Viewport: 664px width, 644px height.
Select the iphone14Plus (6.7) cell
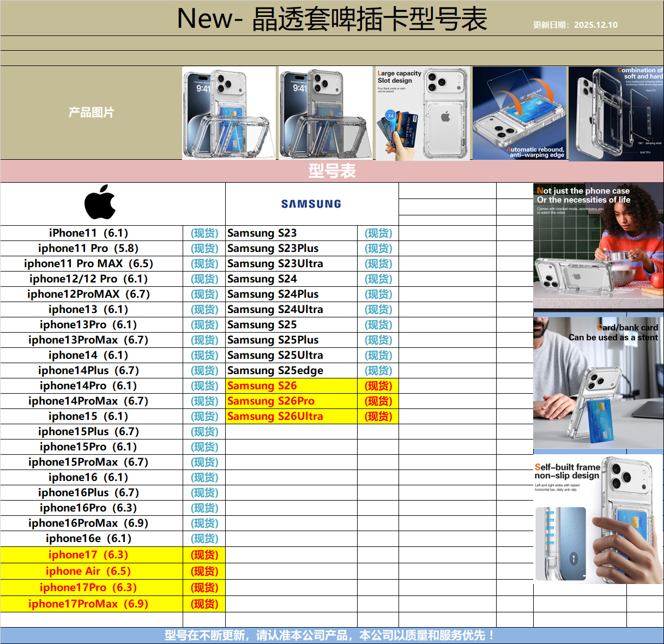[x=92, y=370]
